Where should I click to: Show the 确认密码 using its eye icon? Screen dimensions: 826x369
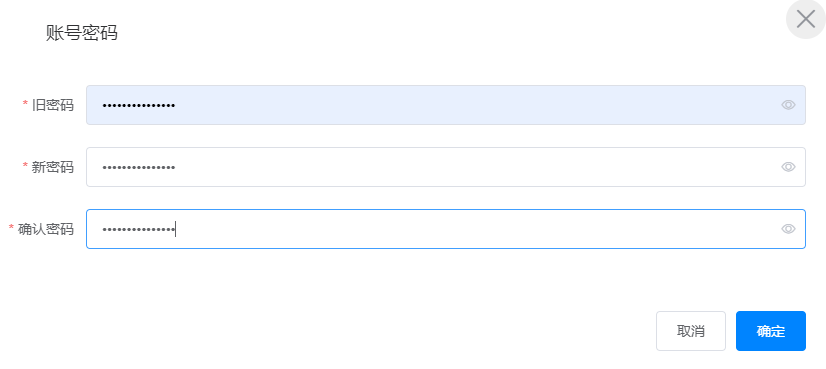[788, 229]
